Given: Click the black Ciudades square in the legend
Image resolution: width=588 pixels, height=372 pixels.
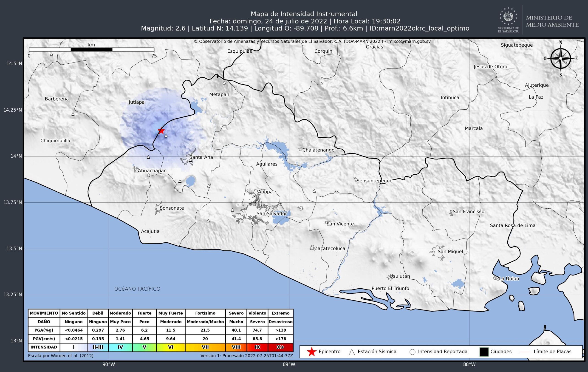Looking at the screenshot, I should coord(484,352).
